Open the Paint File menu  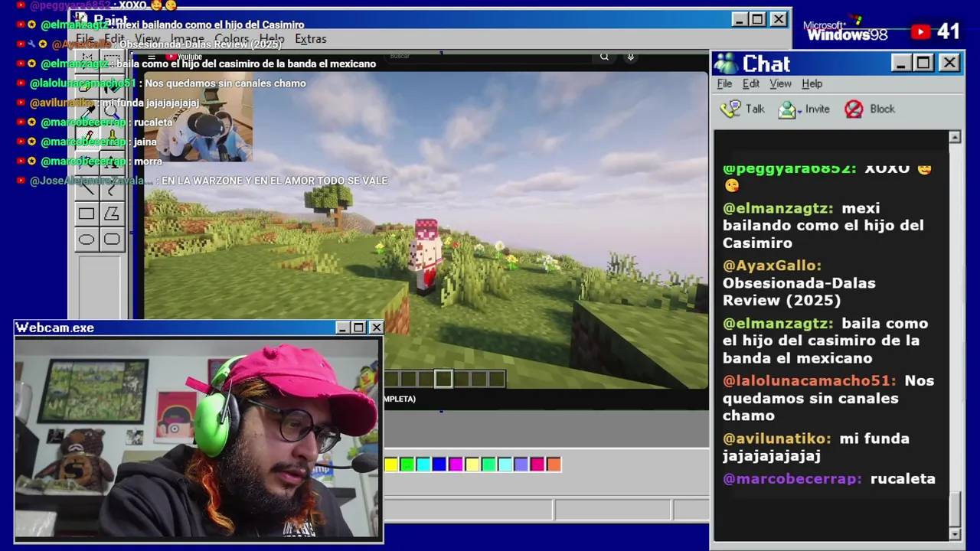pos(85,39)
